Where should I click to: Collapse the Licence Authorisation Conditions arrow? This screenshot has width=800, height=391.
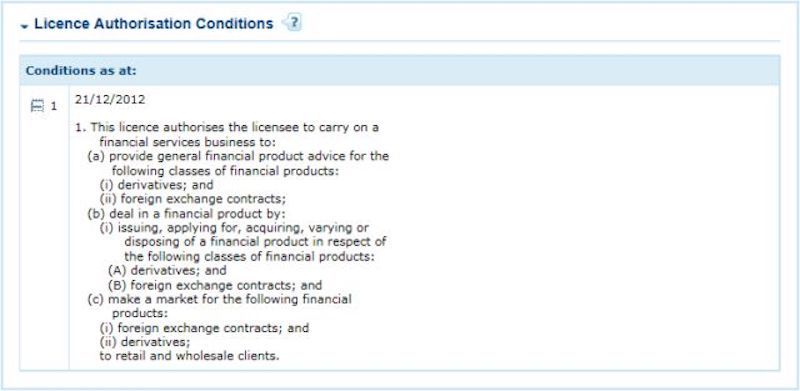click(24, 26)
